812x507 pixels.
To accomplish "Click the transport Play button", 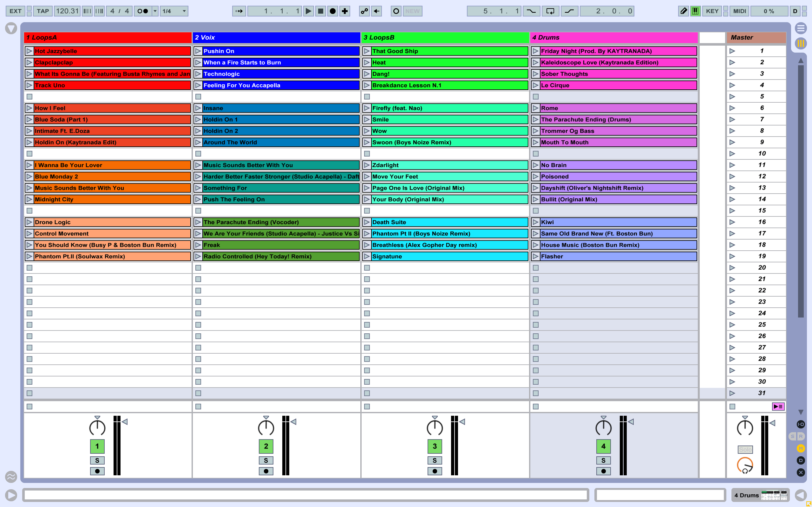I will click(308, 11).
